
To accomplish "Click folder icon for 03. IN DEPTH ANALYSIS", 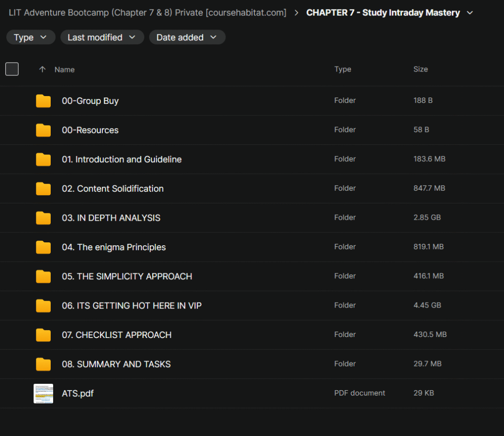I will (43, 218).
